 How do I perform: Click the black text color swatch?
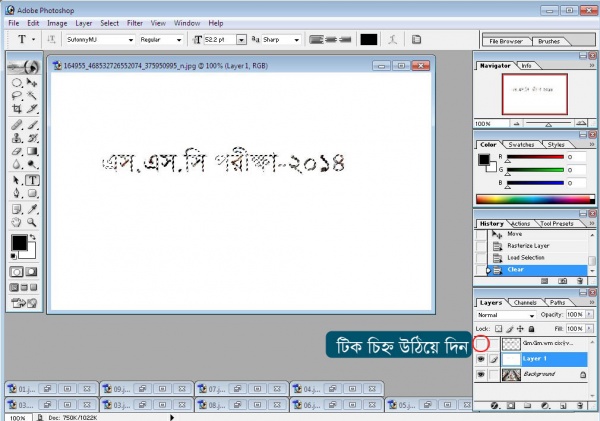click(x=369, y=39)
